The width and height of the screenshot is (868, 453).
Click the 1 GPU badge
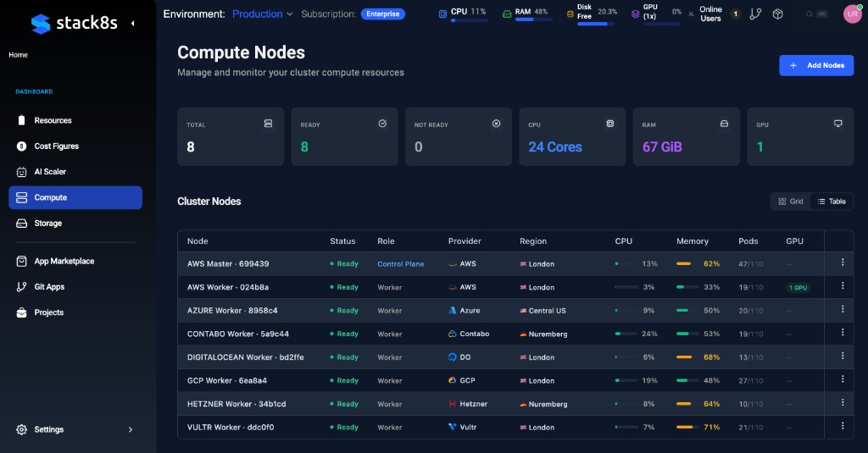(x=798, y=288)
